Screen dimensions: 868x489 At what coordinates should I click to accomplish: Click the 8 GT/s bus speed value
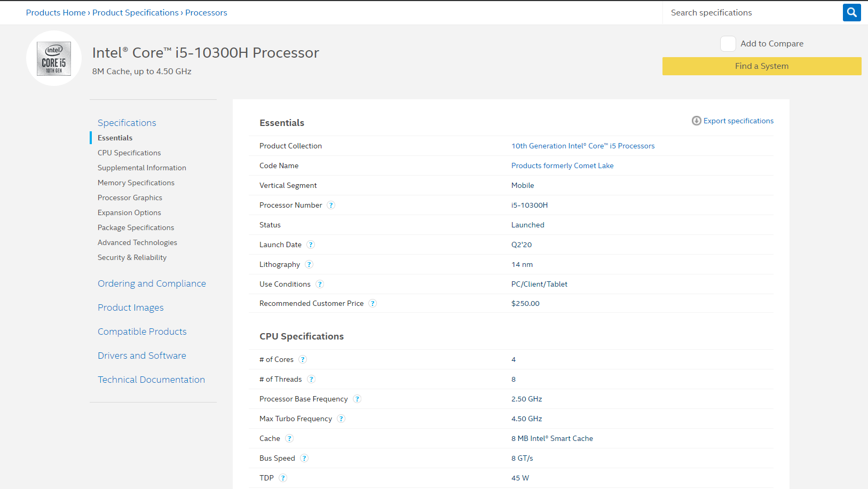click(522, 458)
